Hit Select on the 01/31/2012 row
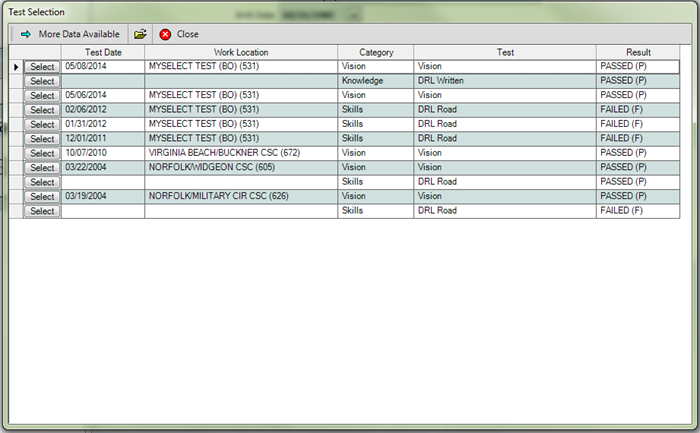The image size is (700, 433). 42,124
